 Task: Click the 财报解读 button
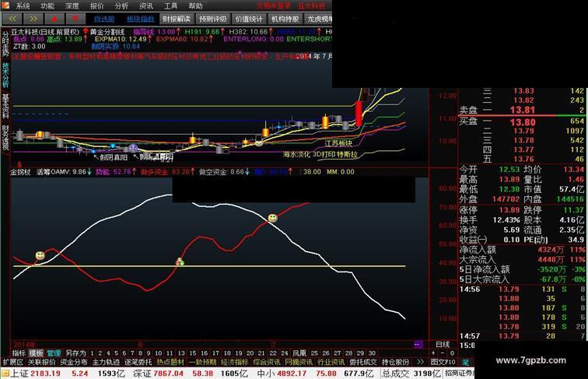tap(177, 19)
